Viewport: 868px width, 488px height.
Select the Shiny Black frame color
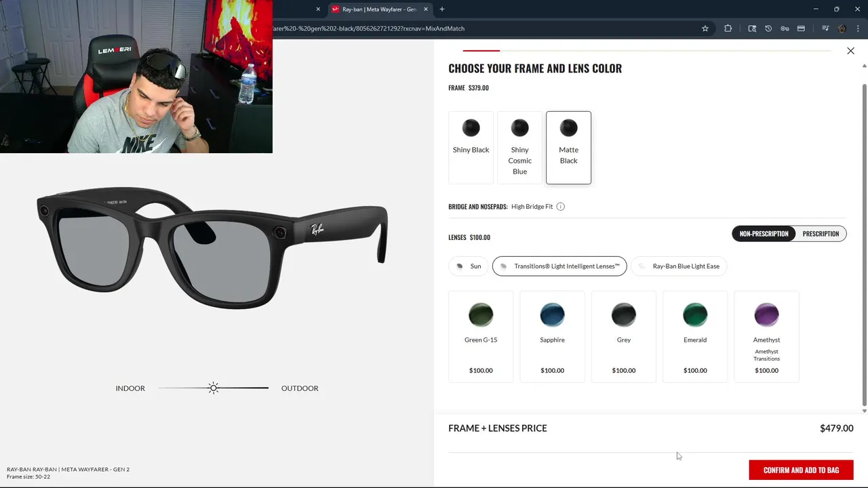pyautogui.click(x=471, y=148)
